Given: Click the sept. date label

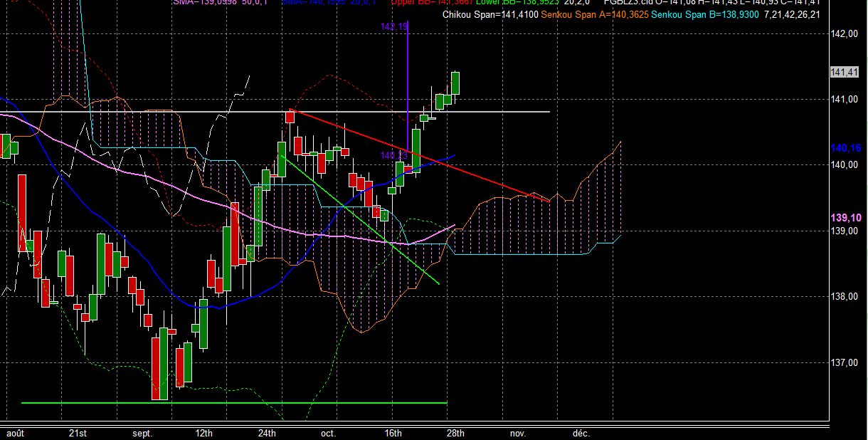Looking at the screenshot, I should (142, 433).
